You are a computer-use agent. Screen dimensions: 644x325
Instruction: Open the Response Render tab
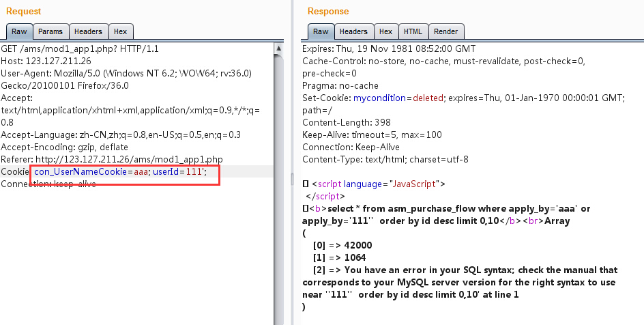coord(445,31)
